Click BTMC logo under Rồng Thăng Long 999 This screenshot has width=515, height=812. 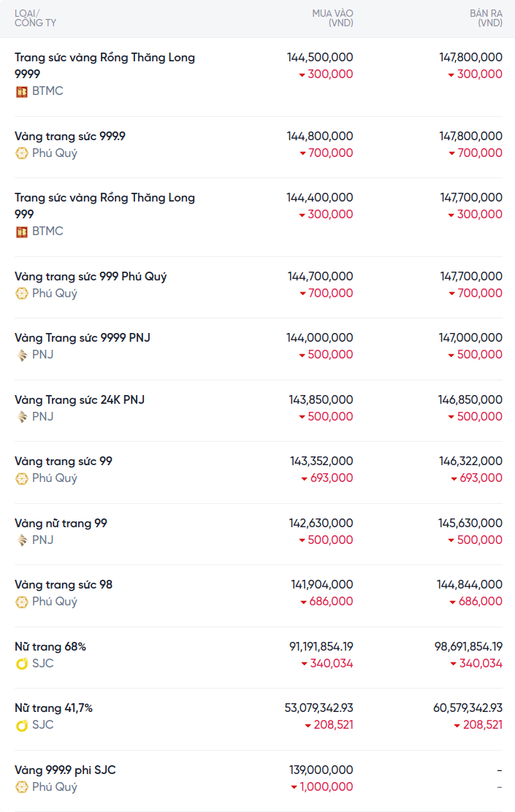[22, 231]
